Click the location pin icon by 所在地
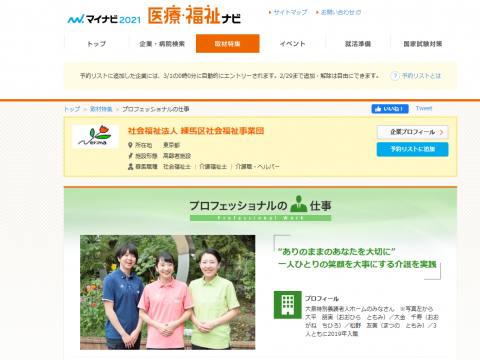Screen dimensions: 480x360 (130, 145)
